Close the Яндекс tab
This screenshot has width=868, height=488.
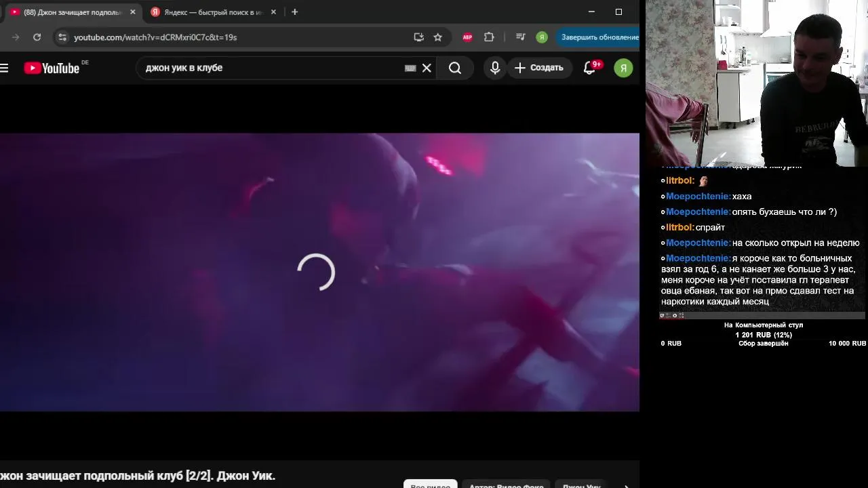click(273, 12)
